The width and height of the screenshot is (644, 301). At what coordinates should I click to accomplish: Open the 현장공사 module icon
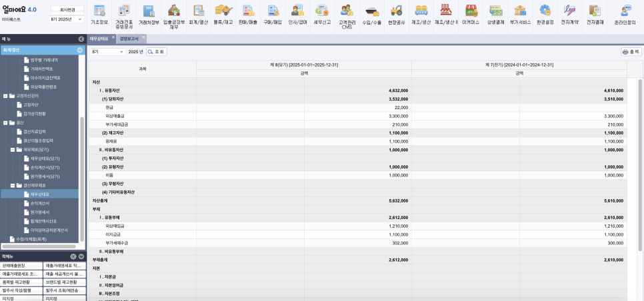(x=397, y=11)
